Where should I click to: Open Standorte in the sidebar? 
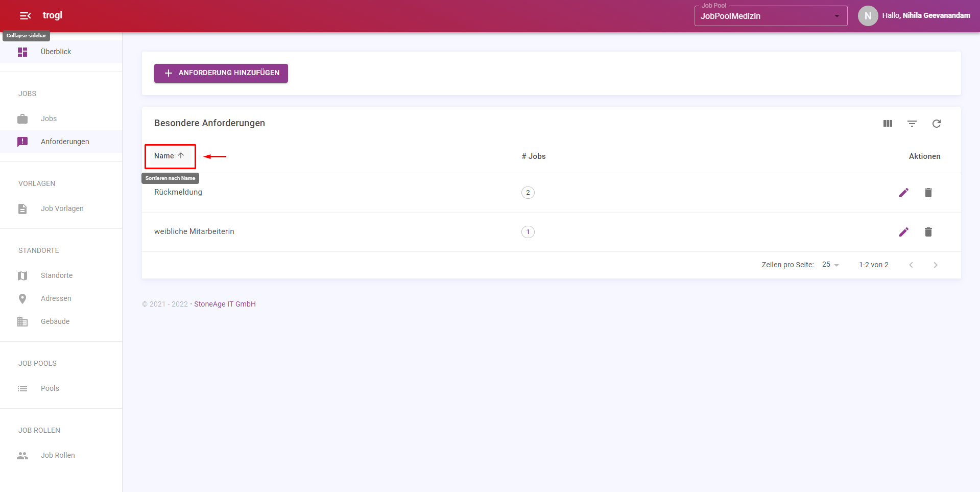tap(61, 276)
